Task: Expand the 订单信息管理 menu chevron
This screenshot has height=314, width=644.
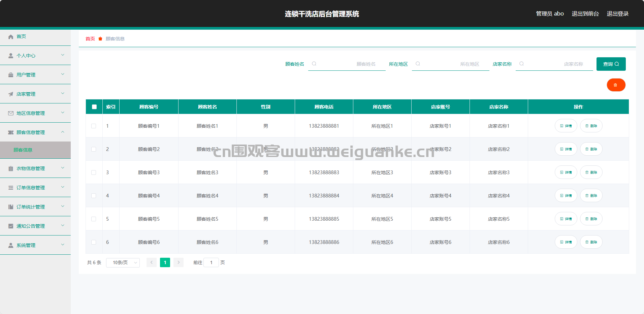Action: 63,187
